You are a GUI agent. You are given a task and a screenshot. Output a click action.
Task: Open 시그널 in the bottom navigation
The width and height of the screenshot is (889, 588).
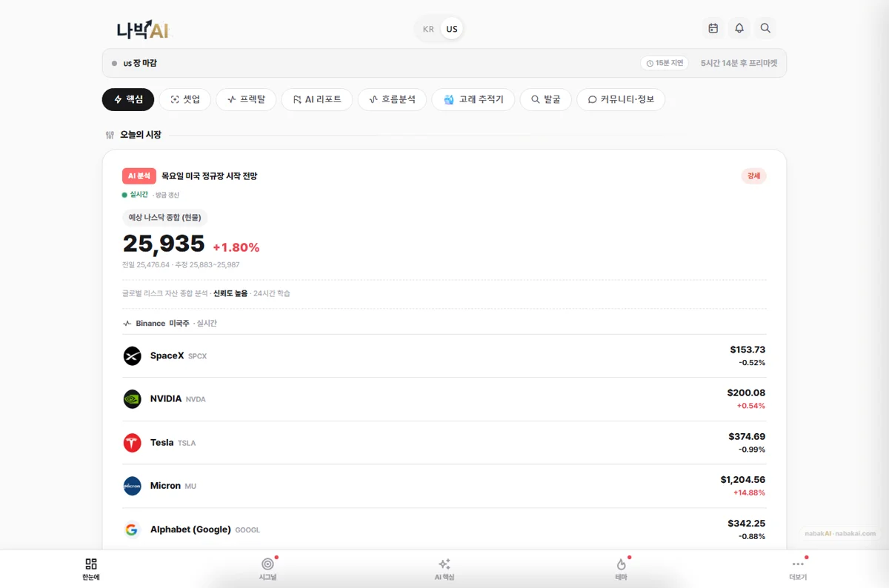(267, 569)
